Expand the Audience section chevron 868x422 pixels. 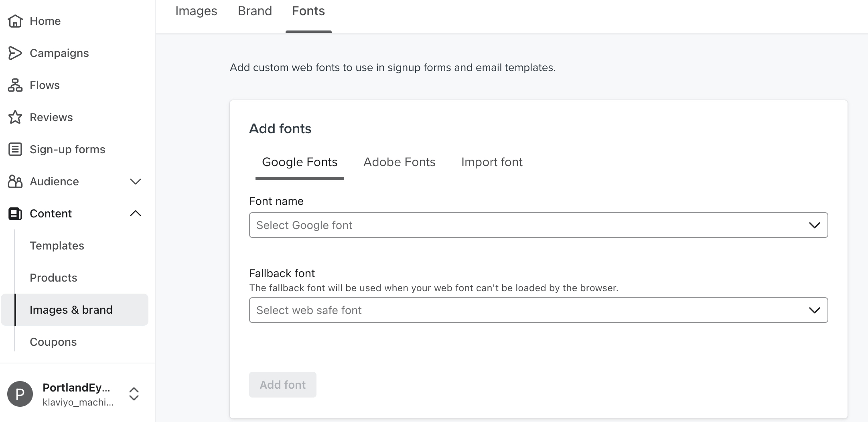(x=136, y=181)
